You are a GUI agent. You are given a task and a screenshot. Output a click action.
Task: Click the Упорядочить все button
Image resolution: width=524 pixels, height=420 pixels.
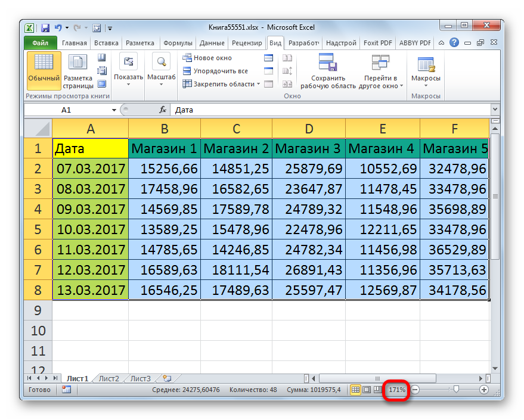(x=215, y=71)
